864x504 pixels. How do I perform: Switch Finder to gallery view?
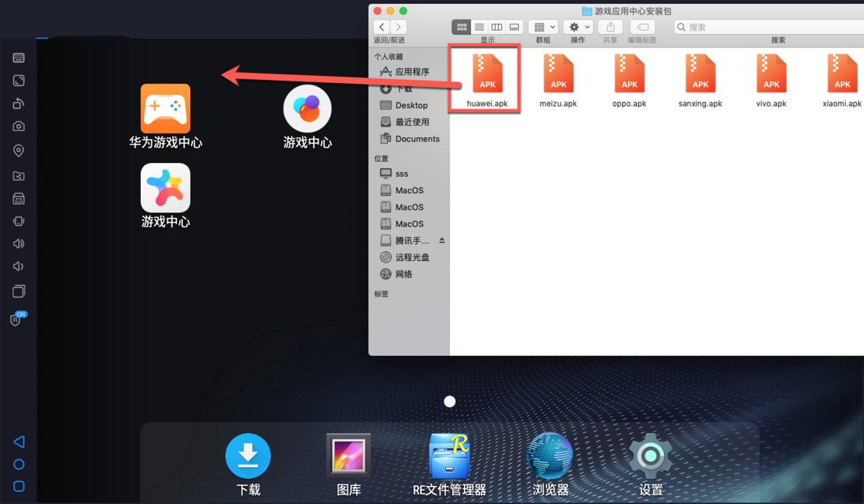pyautogui.click(x=514, y=27)
